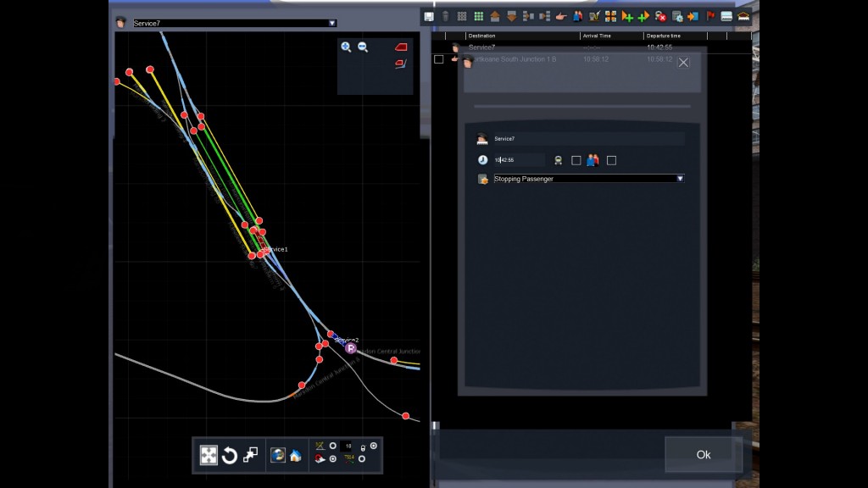Click the home icon on map toolbar
This screenshot has height=488, width=868.
pos(296,456)
